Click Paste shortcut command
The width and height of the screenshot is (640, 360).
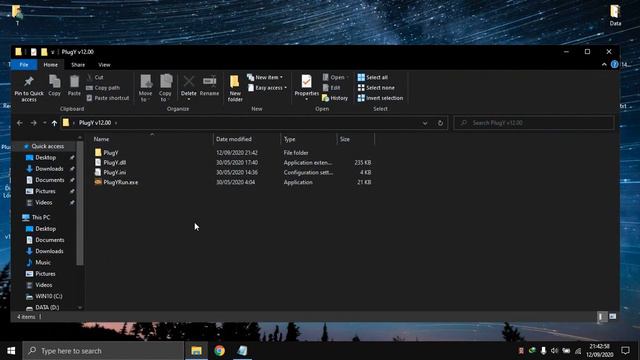(108, 98)
